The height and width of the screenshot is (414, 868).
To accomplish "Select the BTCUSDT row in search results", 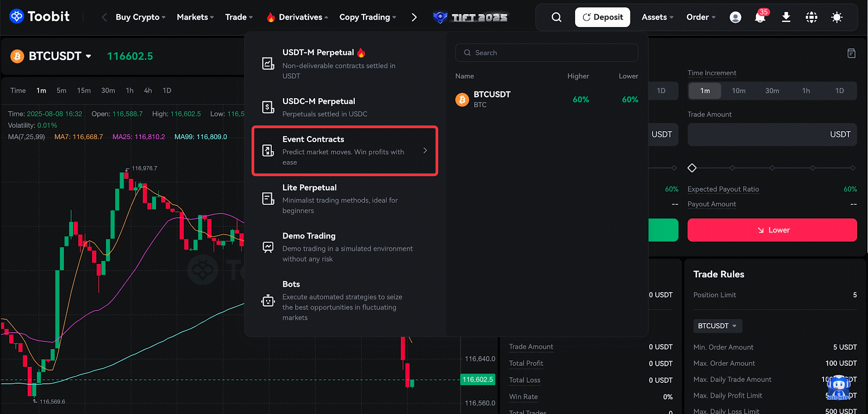I will click(x=547, y=100).
